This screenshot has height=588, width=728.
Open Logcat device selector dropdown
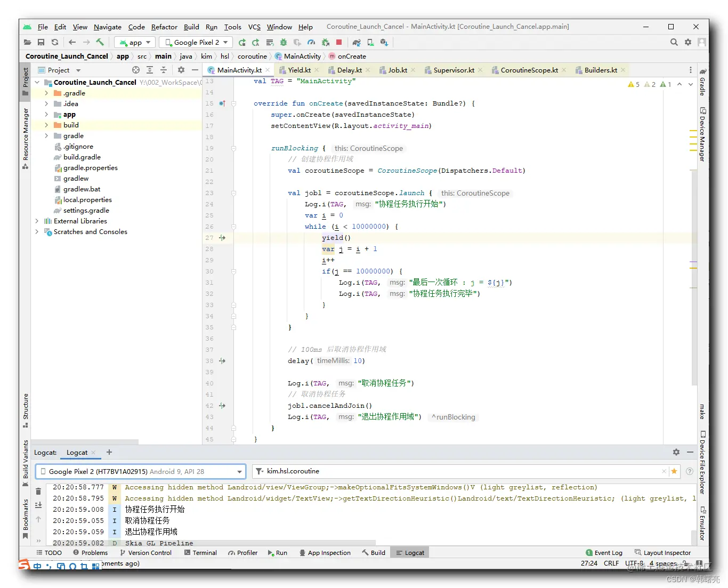click(x=141, y=471)
